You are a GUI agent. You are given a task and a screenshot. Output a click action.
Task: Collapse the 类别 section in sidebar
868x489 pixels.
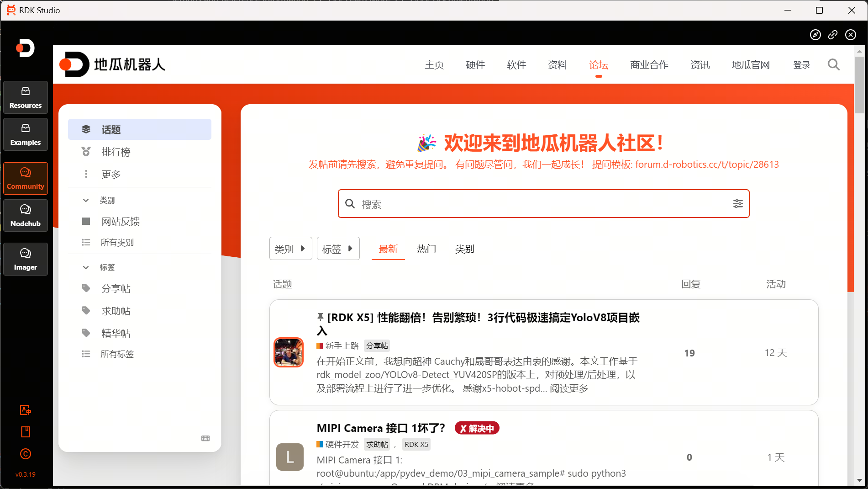pyautogui.click(x=86, y=200)
